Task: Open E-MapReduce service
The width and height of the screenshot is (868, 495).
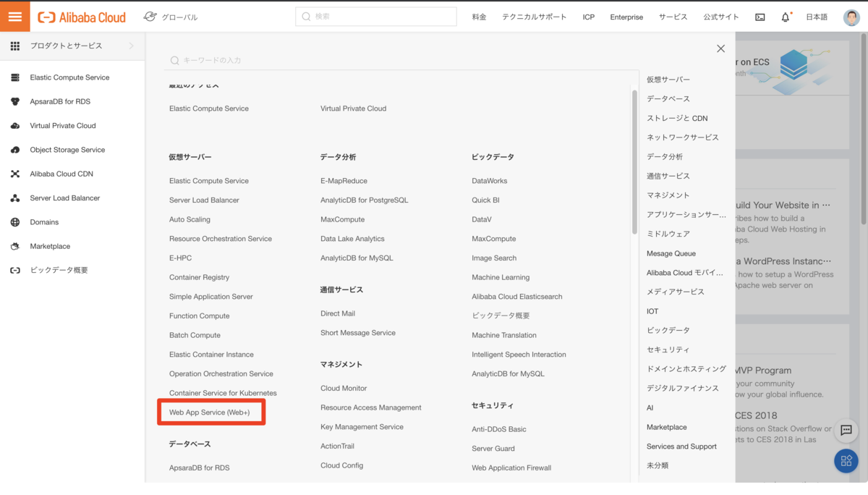Action: coord(344,181)
